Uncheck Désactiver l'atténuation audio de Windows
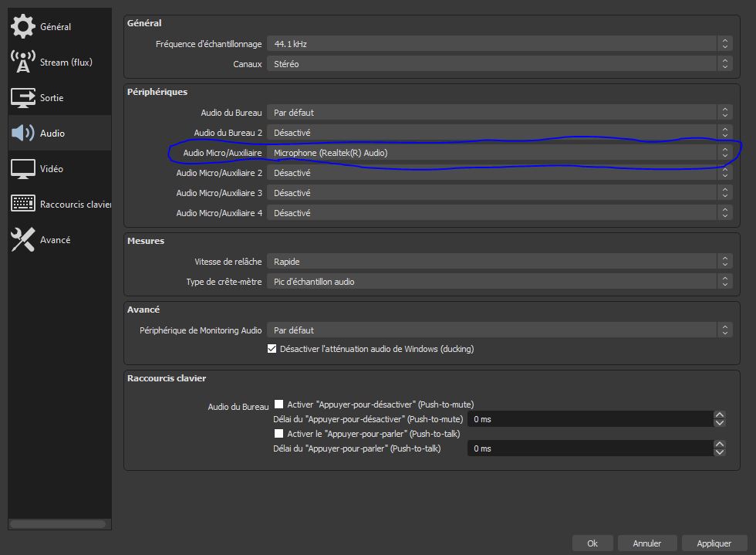756x555 pixels. click(272, 348)
